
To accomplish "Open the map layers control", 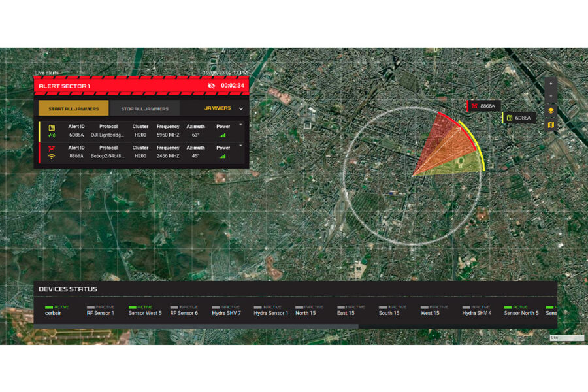I will tap(551, 111).
